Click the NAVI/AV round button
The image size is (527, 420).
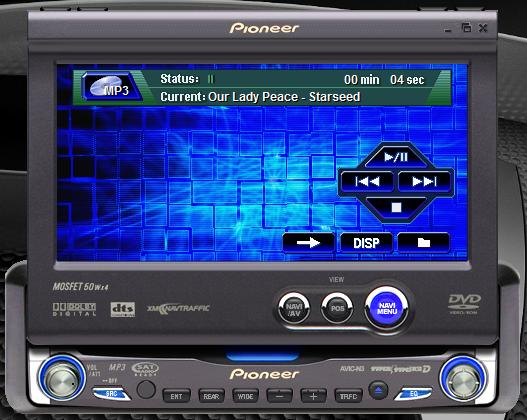pyautogui.click(x=294, y=308)
